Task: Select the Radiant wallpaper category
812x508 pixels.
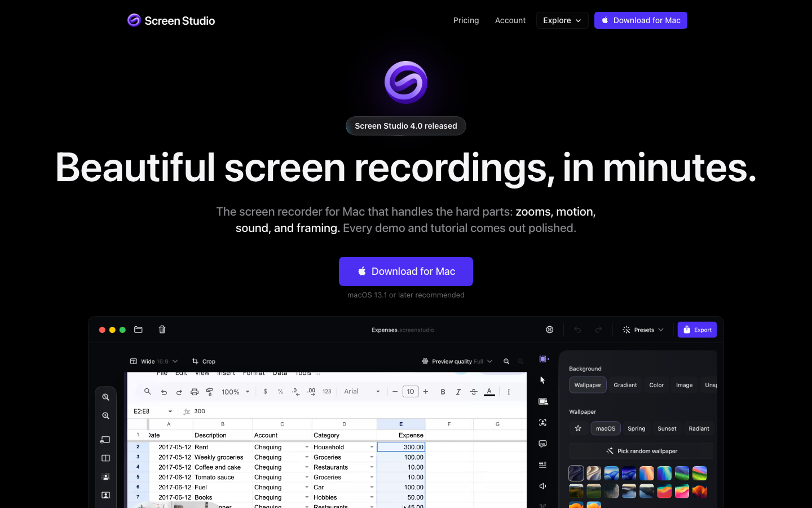Action: click(699, 428)
